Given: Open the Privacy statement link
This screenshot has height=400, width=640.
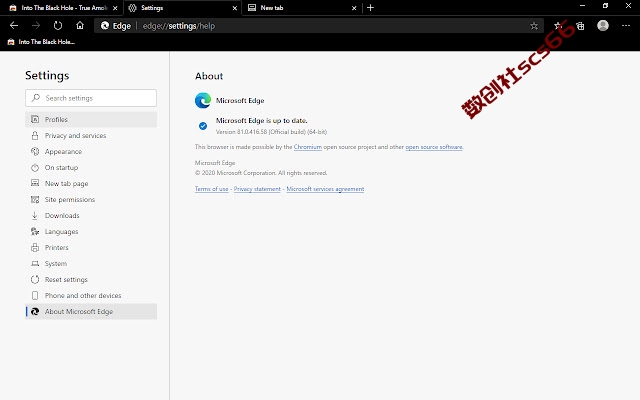Looking at the screenshot, I should coord(257,189).
